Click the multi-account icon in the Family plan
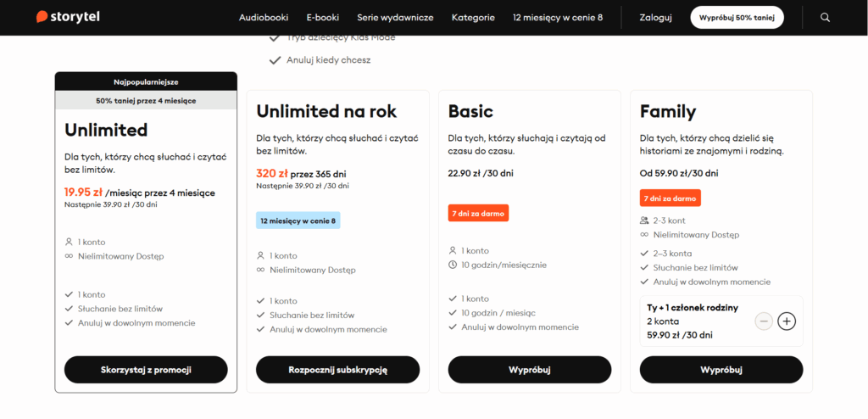This screenshot has width=868, height=419. pyautogui.click(x=645, y=221)
